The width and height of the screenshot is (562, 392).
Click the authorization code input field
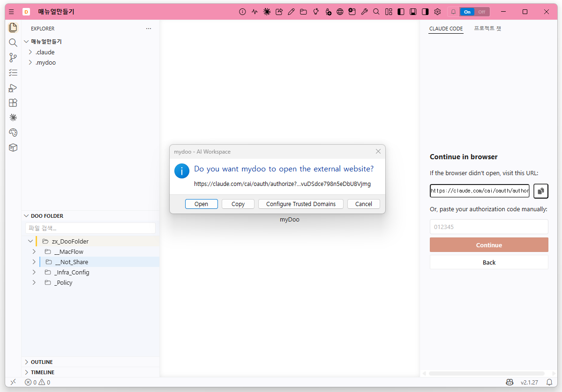489,227
